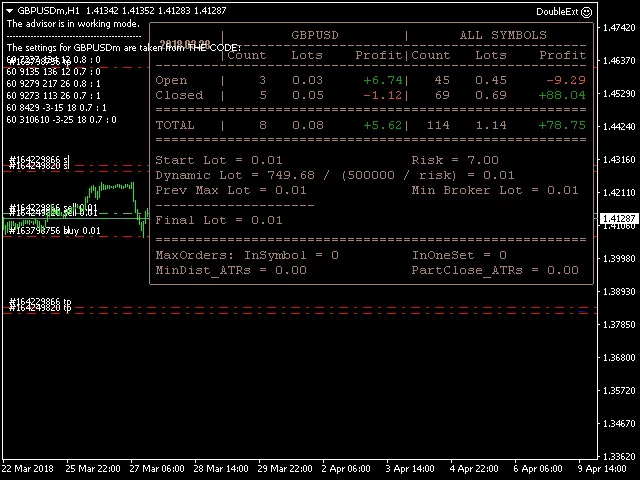
Task: Select the buy 0.01 order #163798756 line
Action: tap(55, 231)
